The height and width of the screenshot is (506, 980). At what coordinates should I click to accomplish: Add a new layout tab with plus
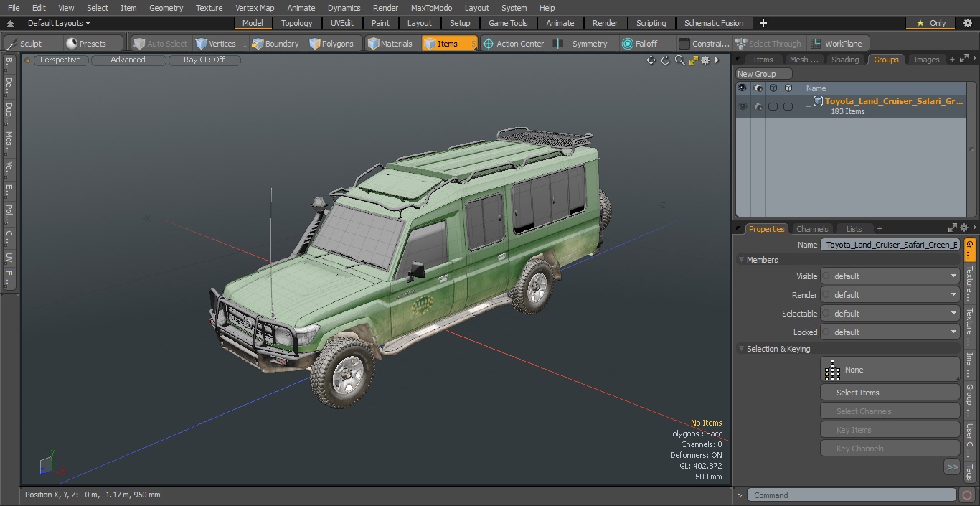pyautogui.click(x=763, y=23)
